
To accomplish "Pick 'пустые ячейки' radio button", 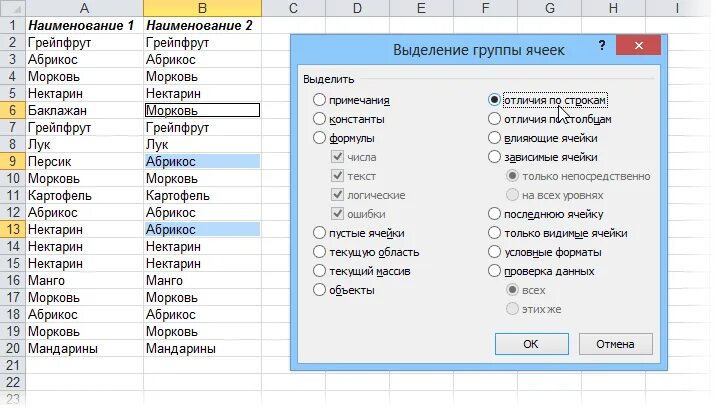I will pyautogui.click(x=319, y=233).
